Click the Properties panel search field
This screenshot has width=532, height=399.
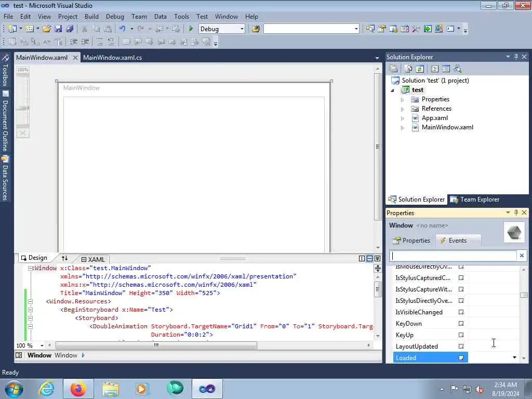[x=453, y=256]
